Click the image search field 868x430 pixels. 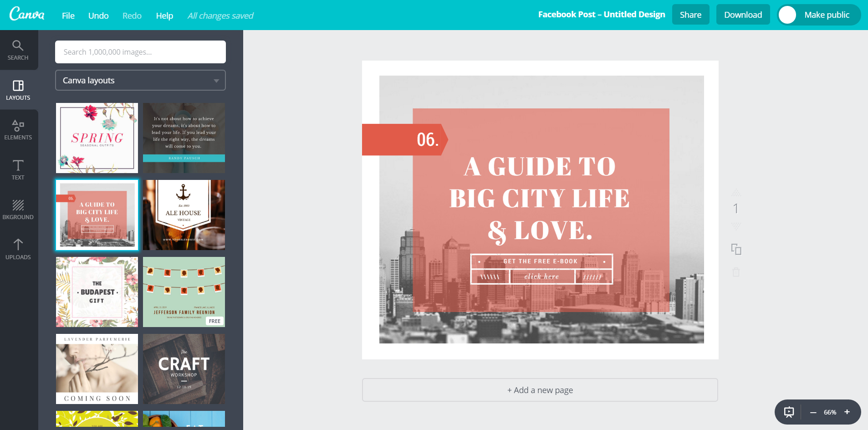coord(140,51)
